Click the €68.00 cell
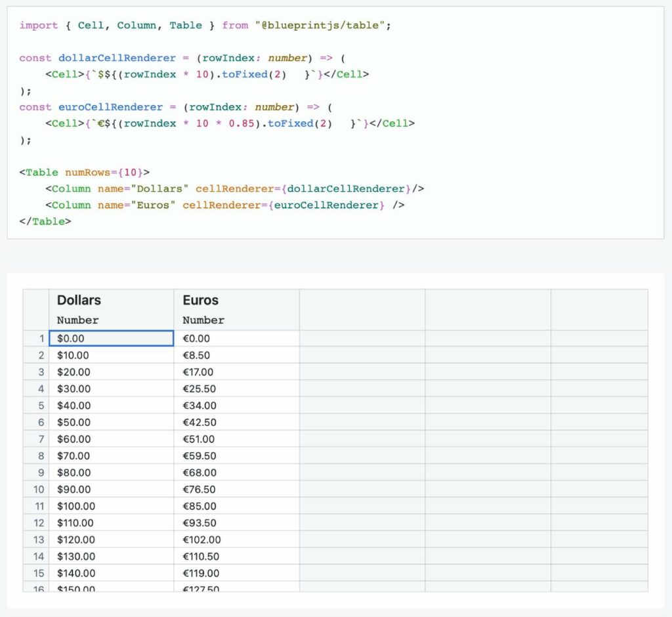 (x=236, y=472)
